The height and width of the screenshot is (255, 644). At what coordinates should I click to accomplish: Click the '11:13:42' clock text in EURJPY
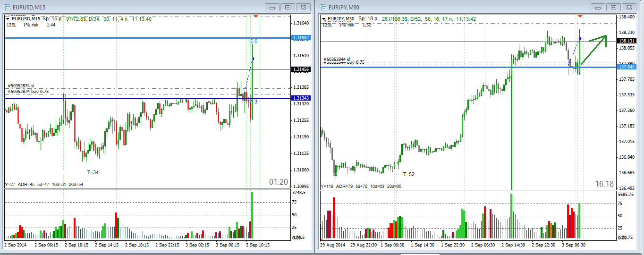[x=466, y=19]
